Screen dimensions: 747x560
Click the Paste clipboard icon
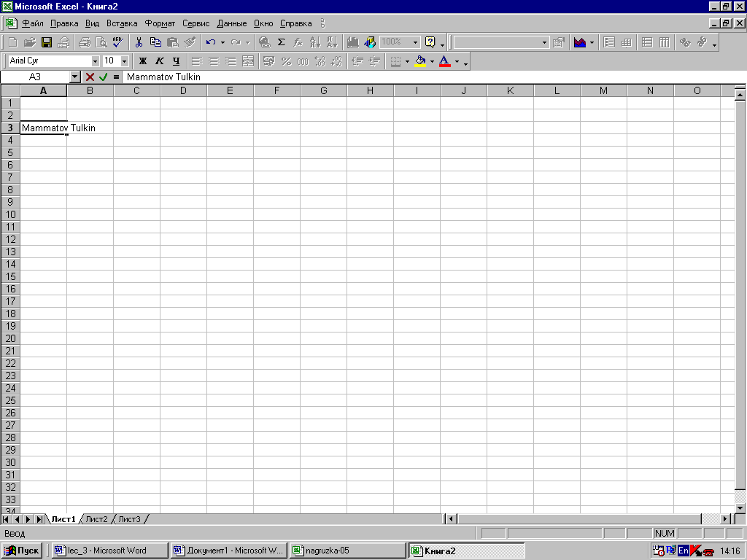[x=172, y=42]
